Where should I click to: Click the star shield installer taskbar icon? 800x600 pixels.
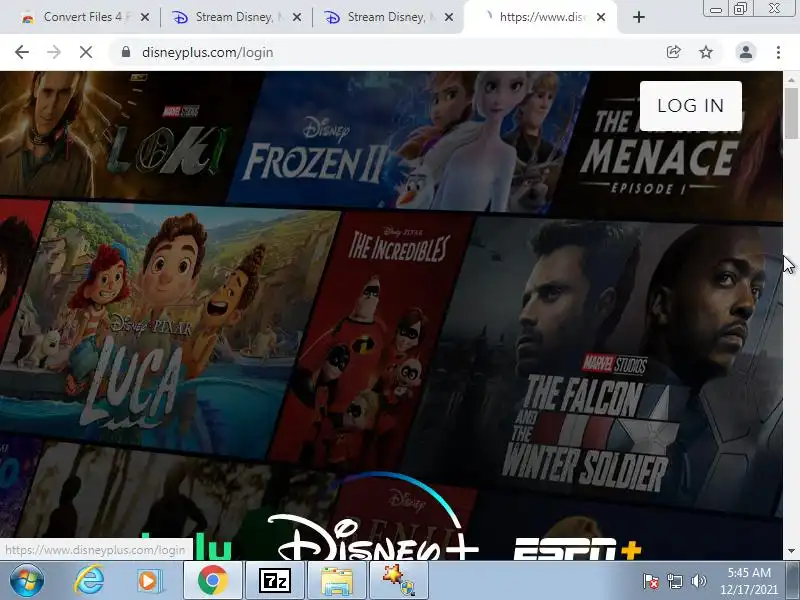398,581
